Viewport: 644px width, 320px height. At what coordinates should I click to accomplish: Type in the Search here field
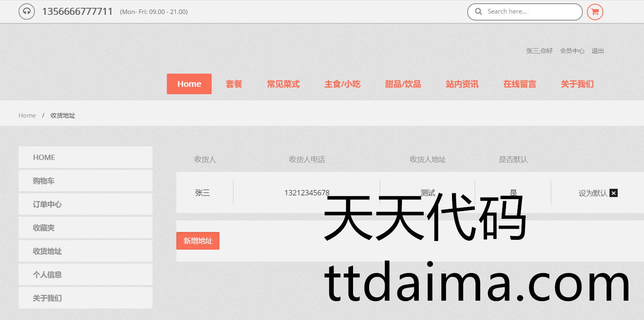[530, 12]
